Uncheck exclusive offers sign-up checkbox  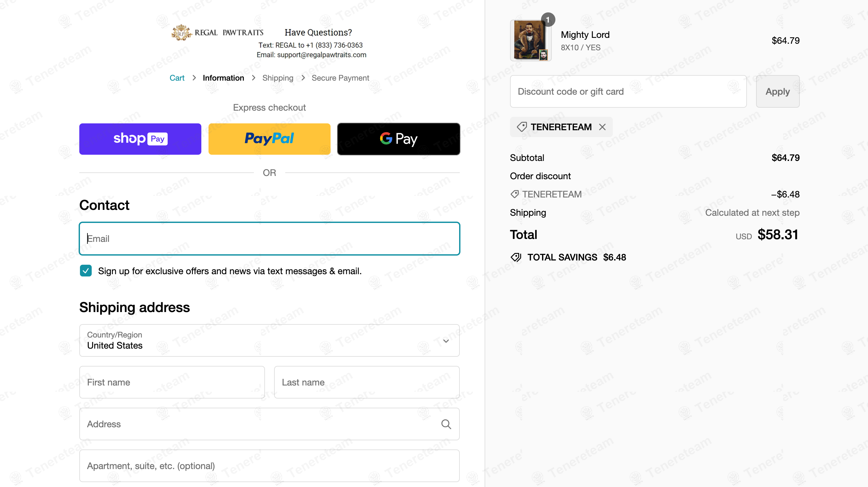pos(85,271)
